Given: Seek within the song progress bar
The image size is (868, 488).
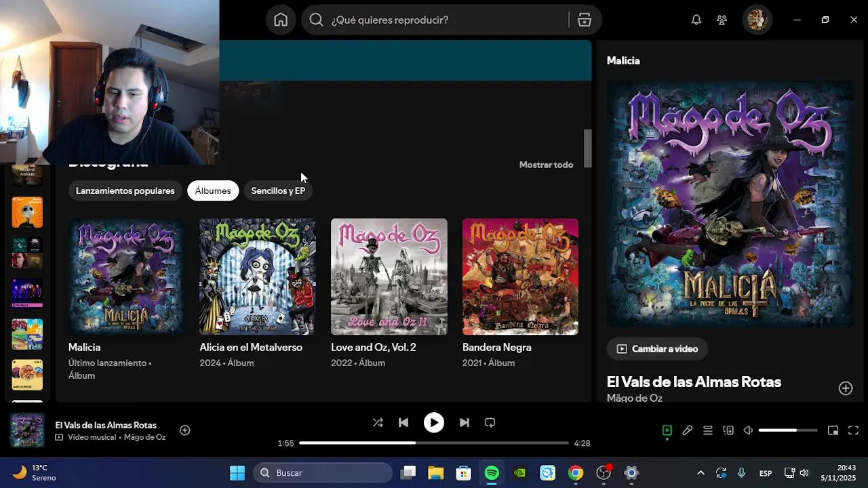Looking at the screenshot, I should (434, 443).
